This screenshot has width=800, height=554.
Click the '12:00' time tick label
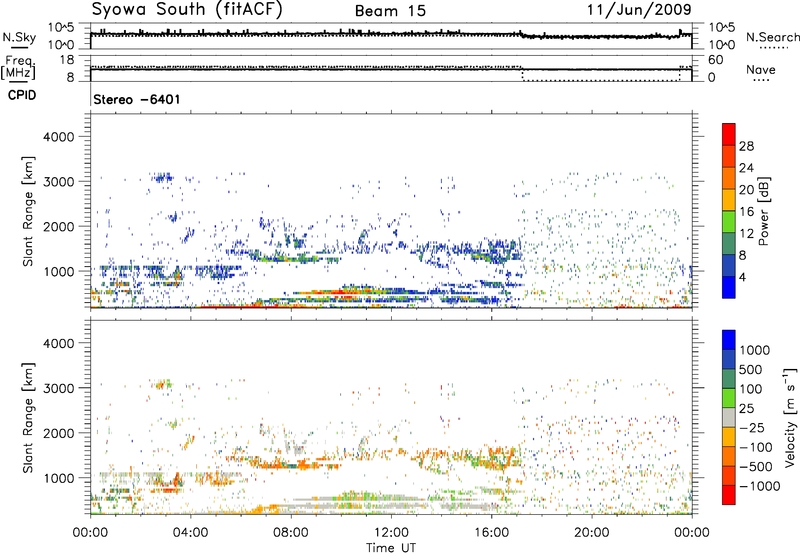[391, 533]
